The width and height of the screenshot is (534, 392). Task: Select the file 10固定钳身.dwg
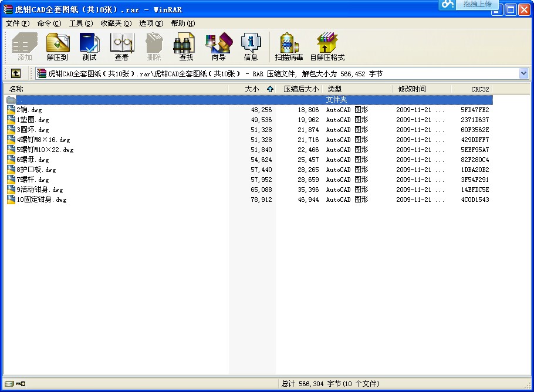(x=41, y=200)
